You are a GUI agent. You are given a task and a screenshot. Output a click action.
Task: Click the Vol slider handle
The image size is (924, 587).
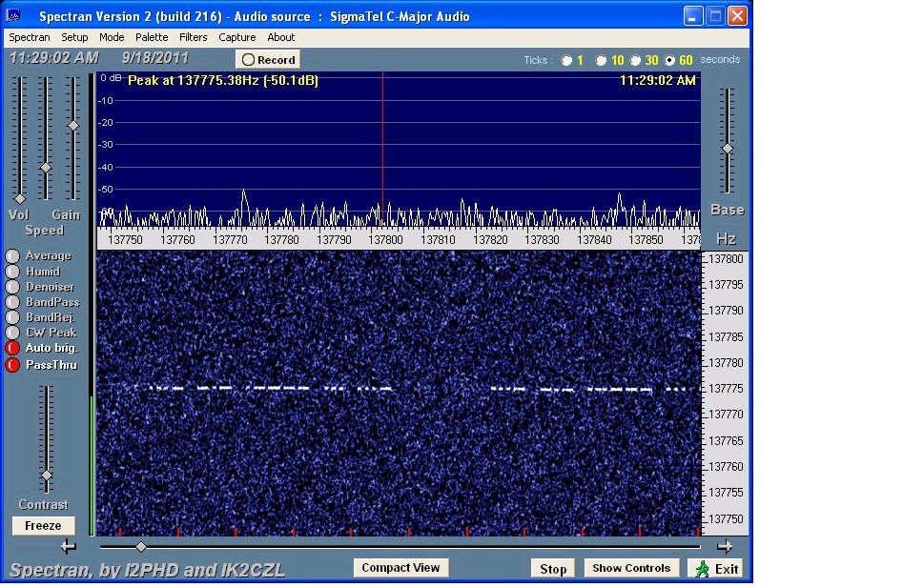point(19,199)
